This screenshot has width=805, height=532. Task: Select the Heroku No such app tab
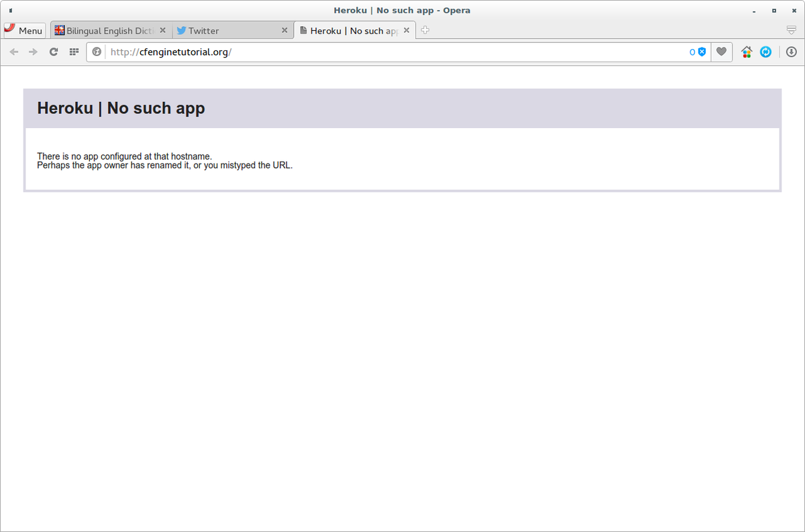(x=354, y=30)
